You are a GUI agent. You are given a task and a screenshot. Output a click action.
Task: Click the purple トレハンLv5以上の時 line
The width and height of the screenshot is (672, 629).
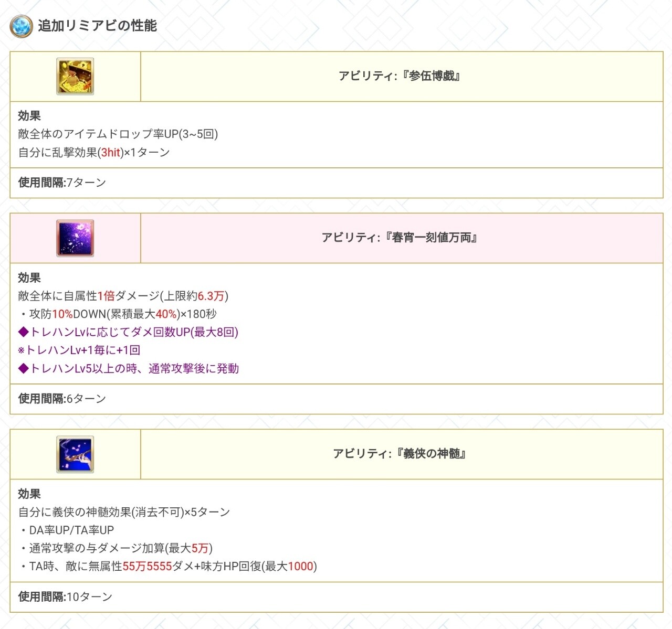tap(128, 369)
